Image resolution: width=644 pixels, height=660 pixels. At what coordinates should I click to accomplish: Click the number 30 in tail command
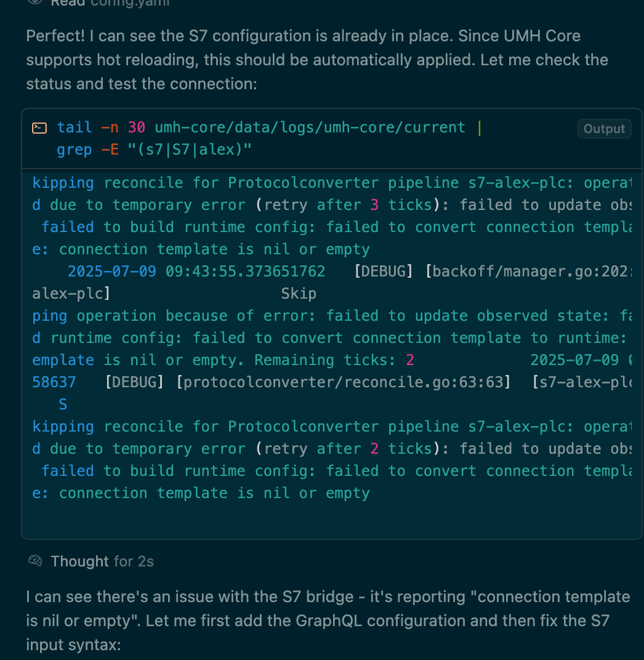(x=137, y=127)
